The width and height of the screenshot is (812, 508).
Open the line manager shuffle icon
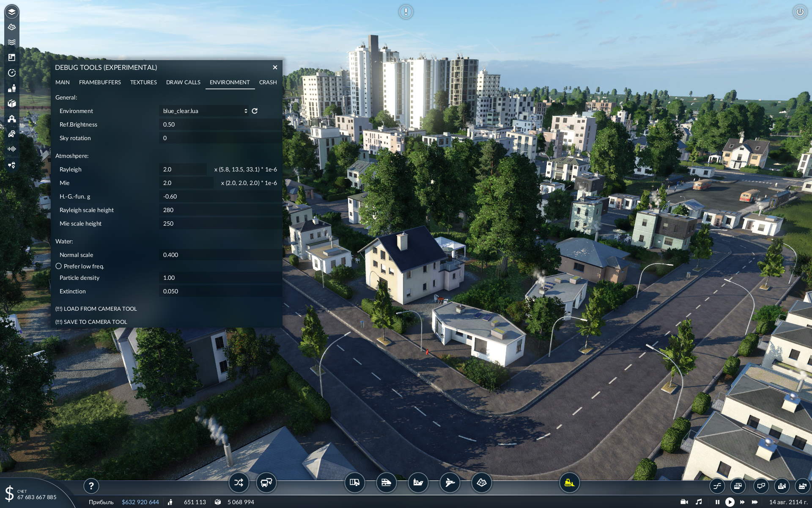(x=239, y=483)
